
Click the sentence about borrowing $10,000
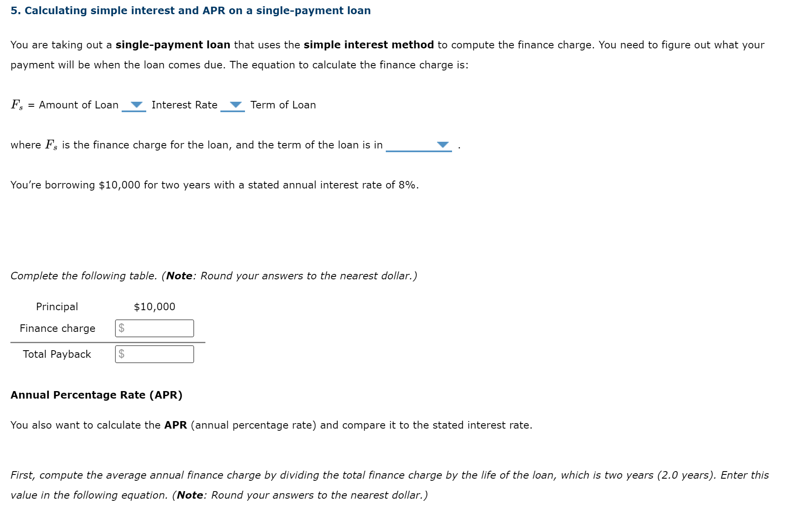coord(214,185)
